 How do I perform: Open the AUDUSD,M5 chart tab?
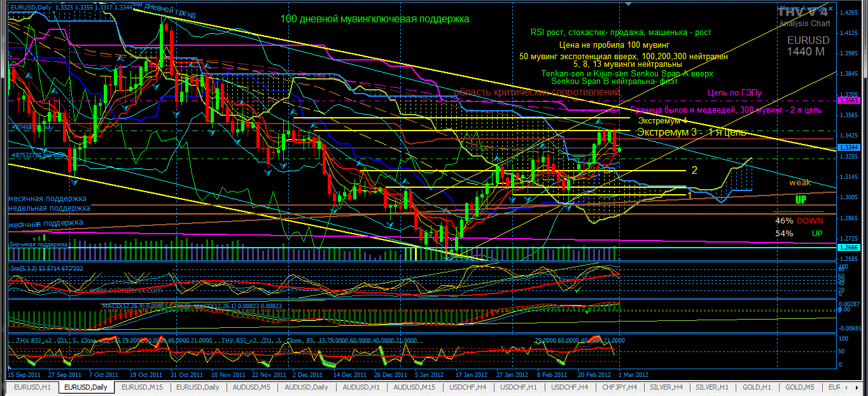[251, 387]
